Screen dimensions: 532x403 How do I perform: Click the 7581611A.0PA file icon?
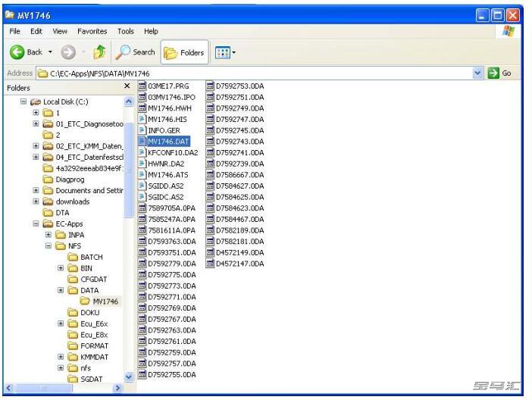click(x=142, y=230)
